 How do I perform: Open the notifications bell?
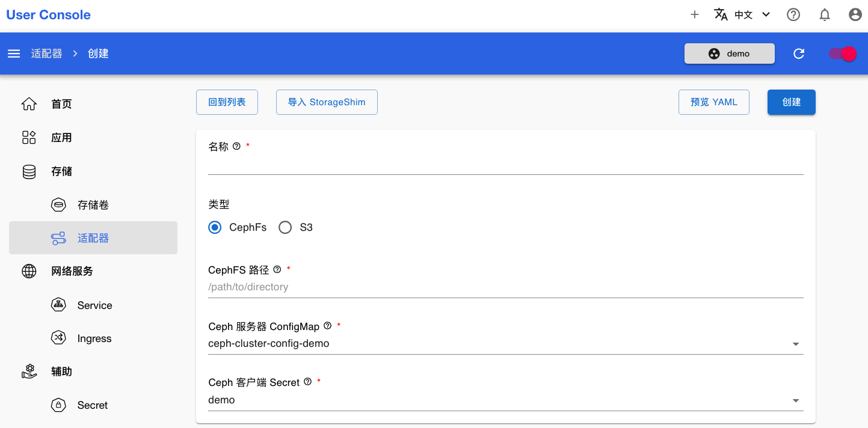(825, 15)
